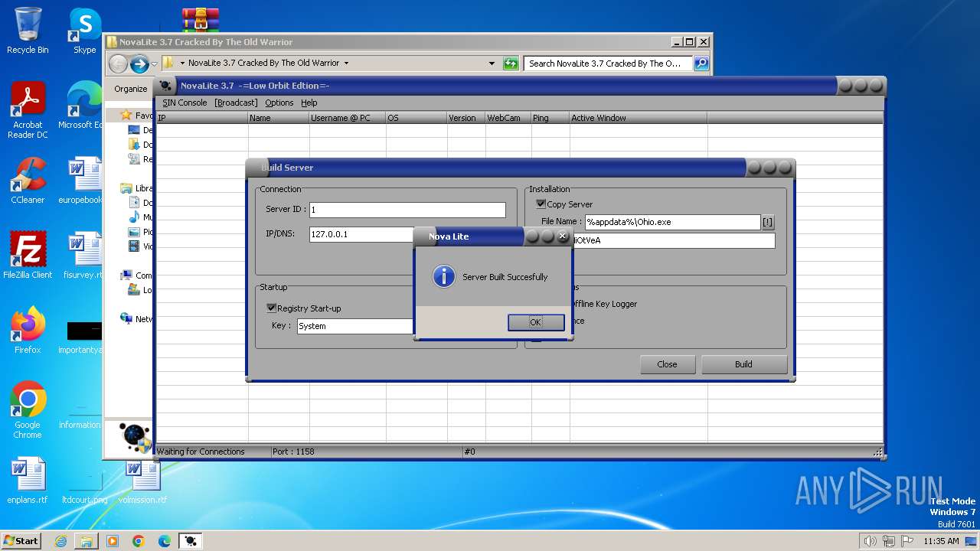Image resolution: width=980 pixels, height=551 pixels.
Task: Click Chrome icon in taskbar
Action: coord(139,541)
